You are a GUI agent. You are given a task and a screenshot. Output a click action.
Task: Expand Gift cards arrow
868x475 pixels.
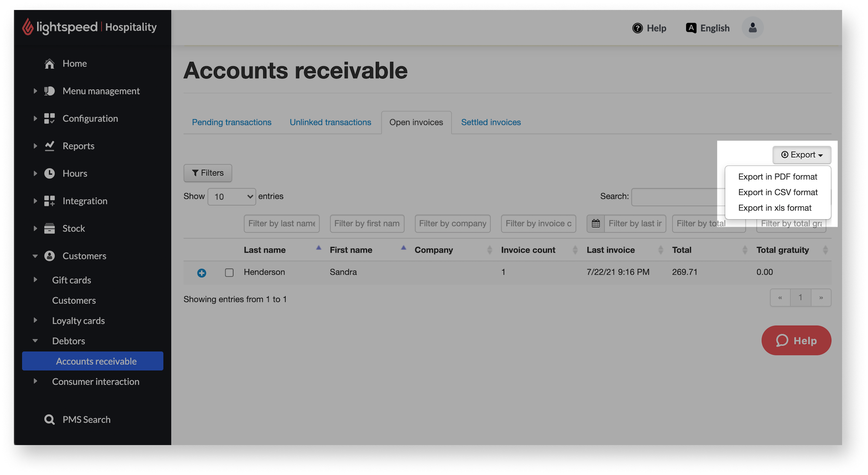pos(35,280)
